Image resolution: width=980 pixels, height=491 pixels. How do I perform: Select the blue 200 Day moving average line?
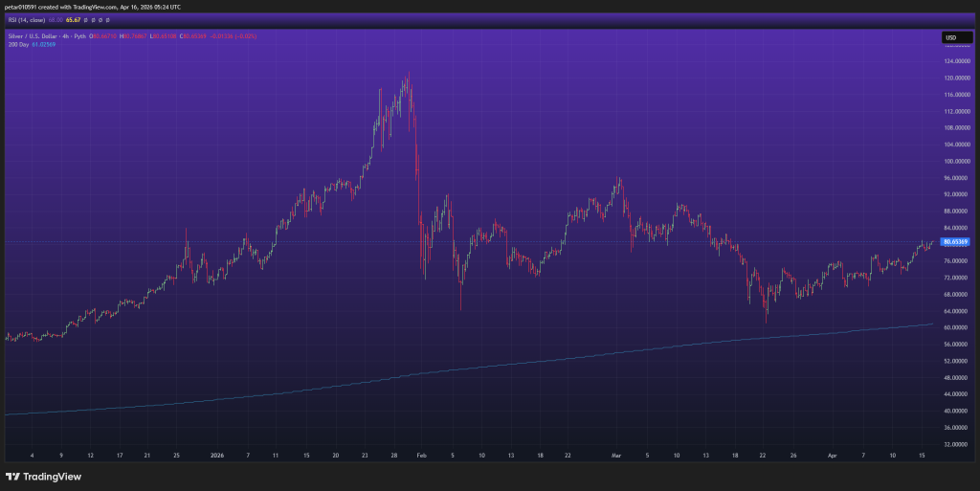tap(469, 368)
